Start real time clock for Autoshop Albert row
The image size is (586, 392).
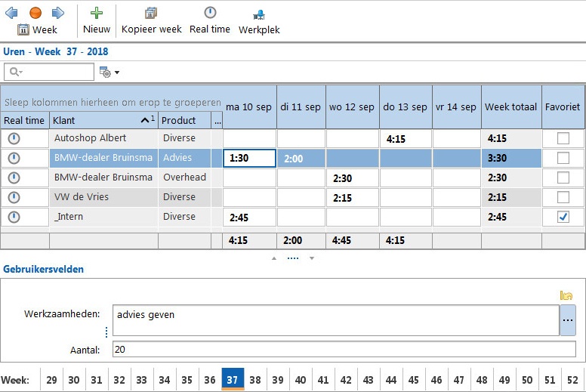(14, 138)
